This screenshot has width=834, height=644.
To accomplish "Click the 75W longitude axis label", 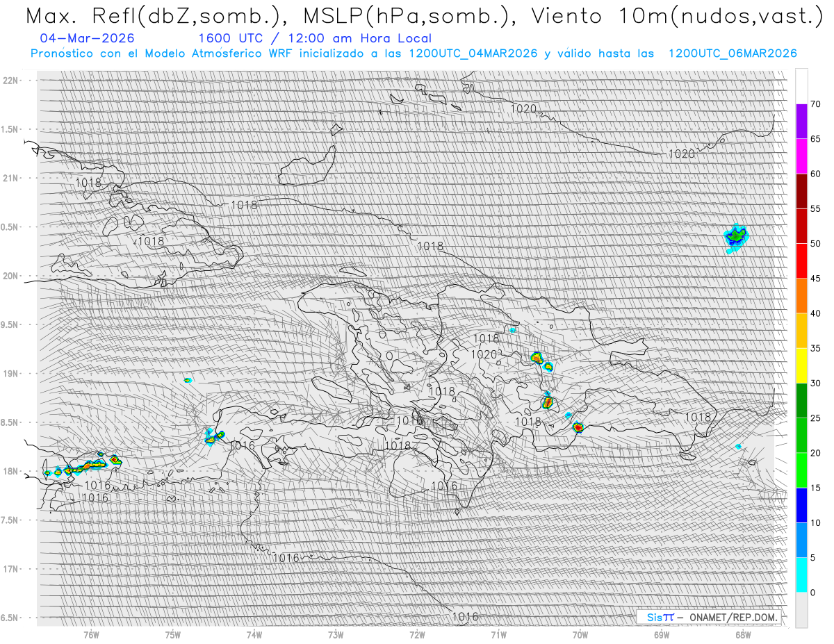I will click(x=173, y=635).
